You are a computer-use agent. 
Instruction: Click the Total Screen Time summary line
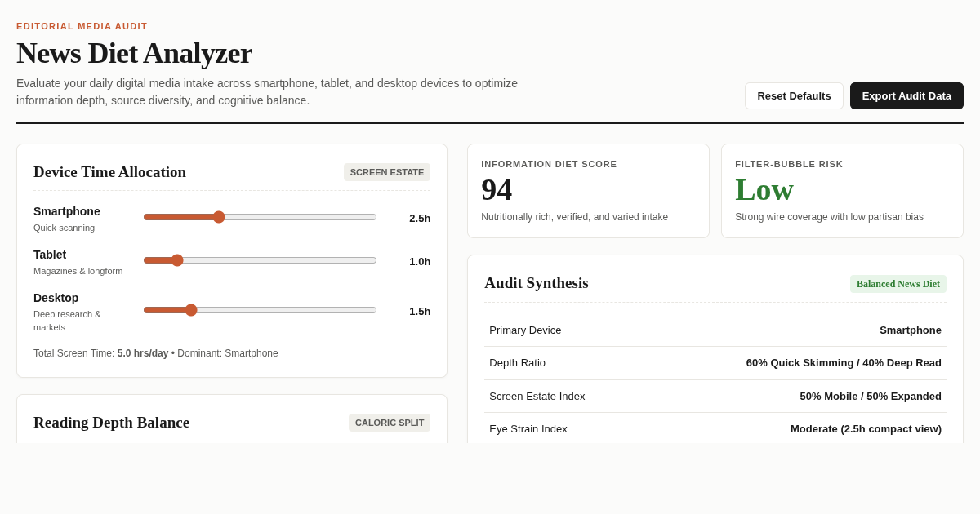(x=156, y=353)
